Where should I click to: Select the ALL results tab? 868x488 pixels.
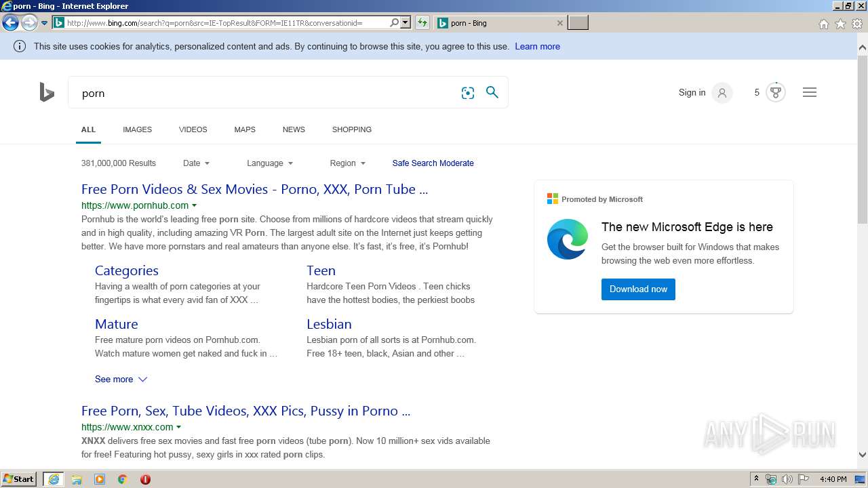(88, 129)
